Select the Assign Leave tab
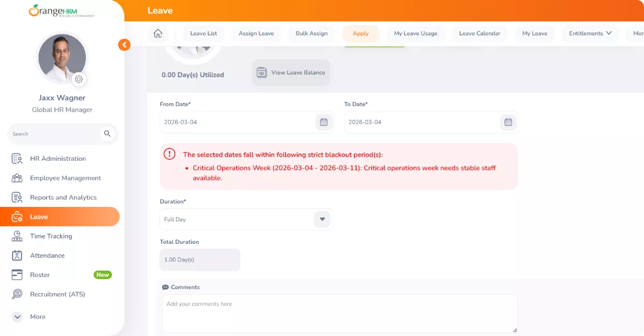Viewport: 644px width, 336px height. 256,33
